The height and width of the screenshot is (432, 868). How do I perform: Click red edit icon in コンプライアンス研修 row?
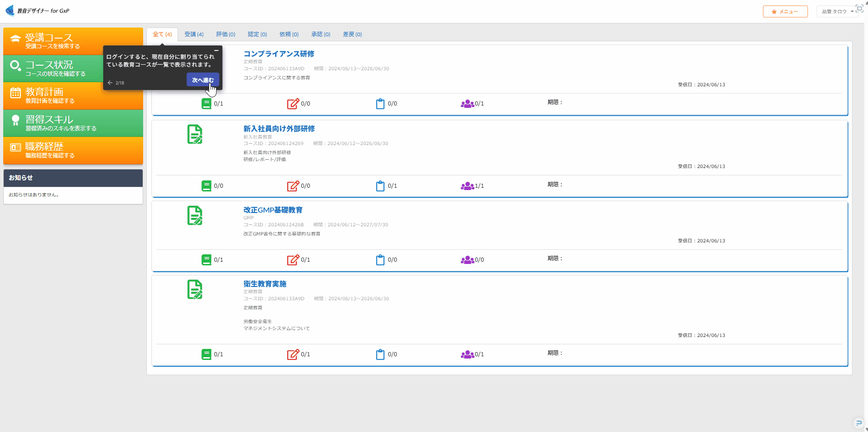[293, 104]
